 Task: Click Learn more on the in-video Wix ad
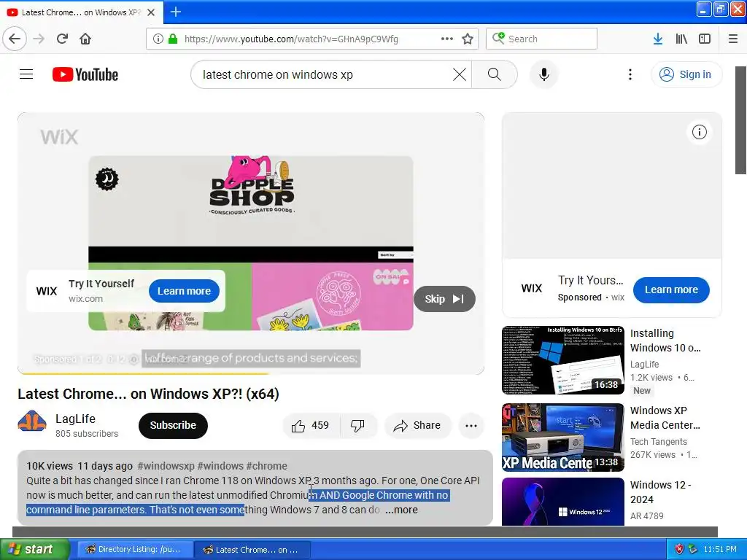click(184, 291)
